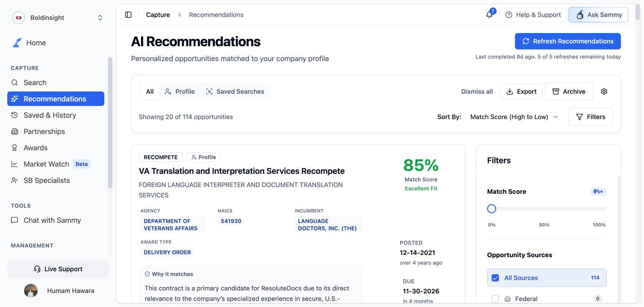
Task: Open the Awards page
Action: click(56, 148)
